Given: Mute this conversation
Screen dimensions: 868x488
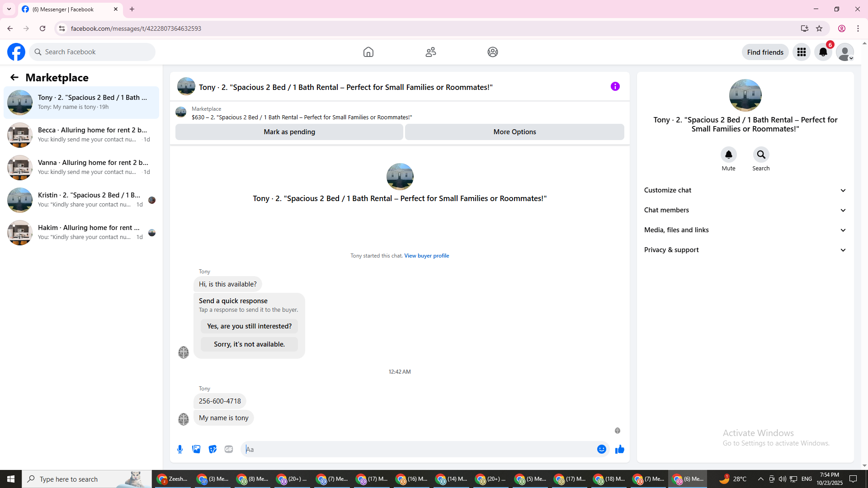Looking at the screenshot, I should (728, 155).
